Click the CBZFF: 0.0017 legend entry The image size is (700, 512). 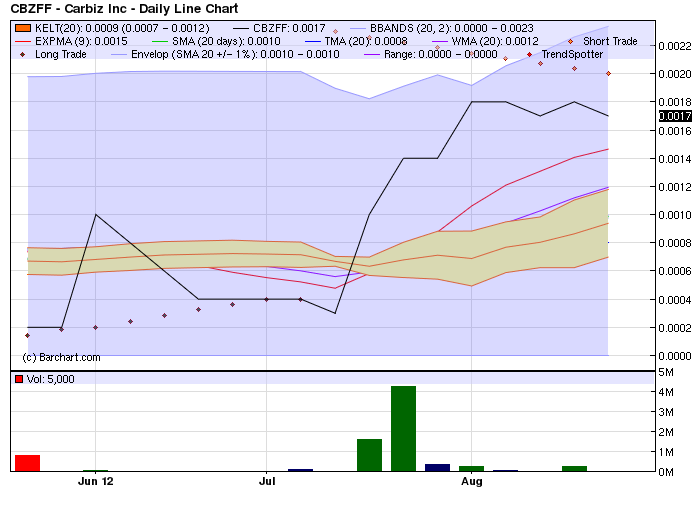pyautogui.click(x=280, y=28)
